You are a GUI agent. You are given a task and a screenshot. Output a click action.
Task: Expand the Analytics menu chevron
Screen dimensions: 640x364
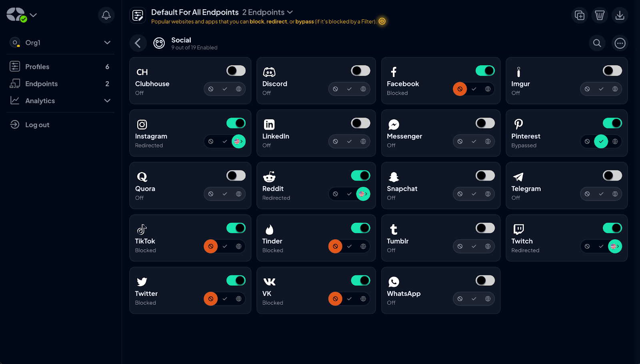click(107, 101)
